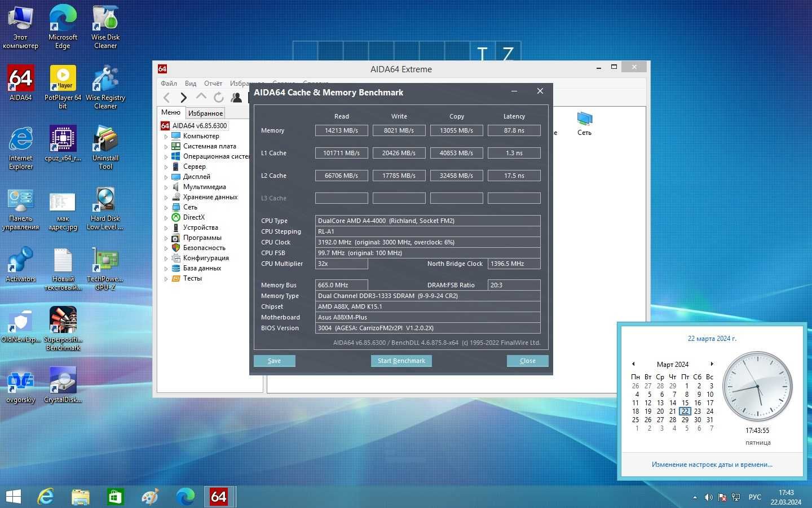
Task: Expand Сервер tree node
Action: pos(166,167)
